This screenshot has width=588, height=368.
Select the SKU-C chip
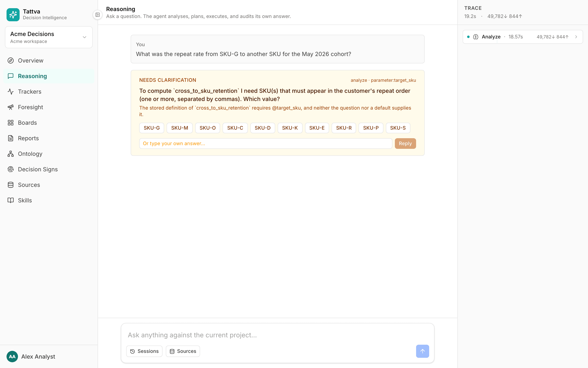tap(235, 128)
